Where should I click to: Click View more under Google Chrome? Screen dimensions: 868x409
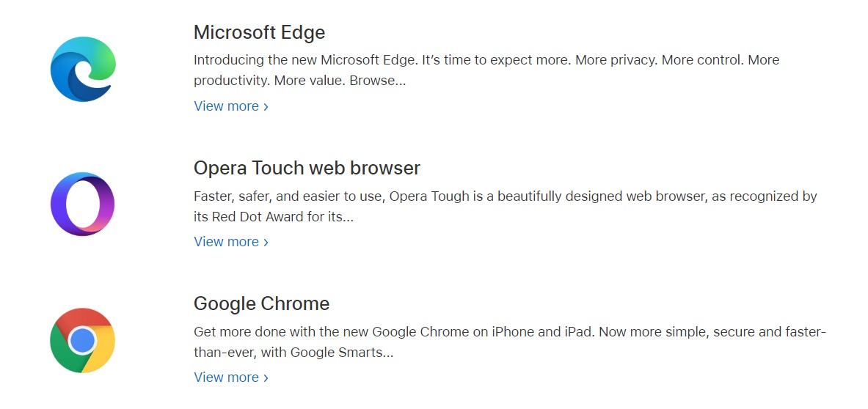226,377
